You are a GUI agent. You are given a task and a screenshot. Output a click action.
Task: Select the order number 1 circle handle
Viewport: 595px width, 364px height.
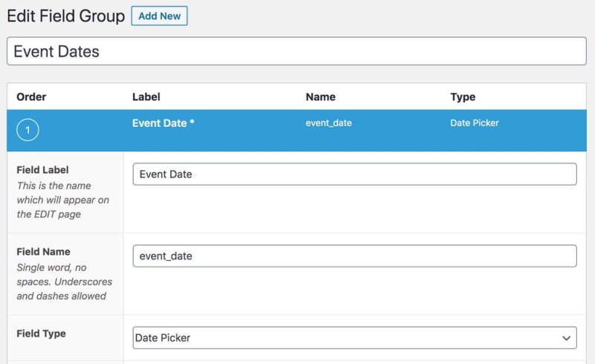[28, 130]
